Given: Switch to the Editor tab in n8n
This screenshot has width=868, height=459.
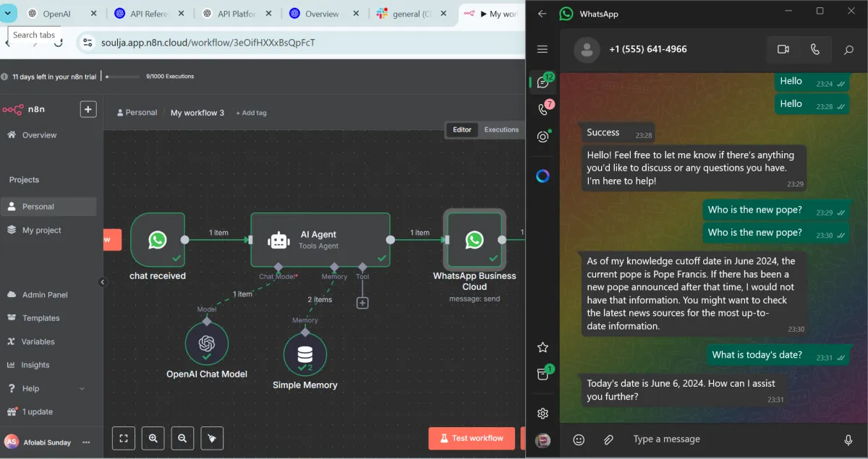Looking at the screenshot, I should click(462, 130).
